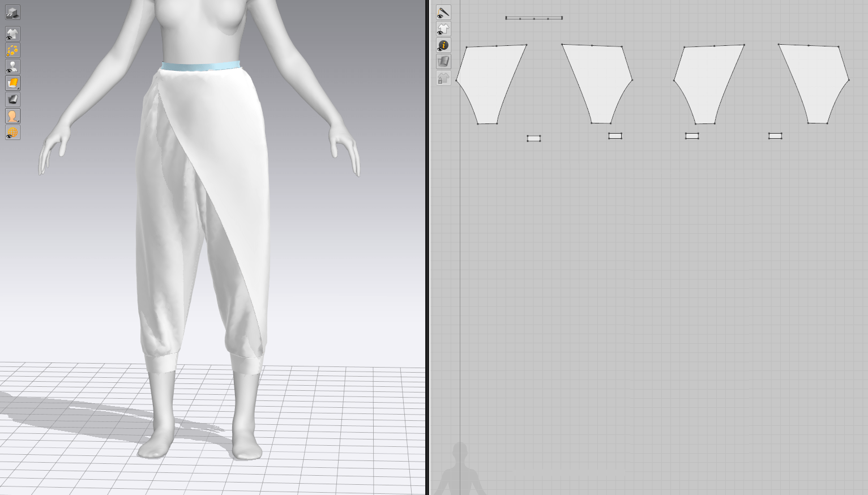Image resolution: width=868 pixels, height=495 pixels.
Task: Click the locked shirt pattern icon
Action: (443, 78)
